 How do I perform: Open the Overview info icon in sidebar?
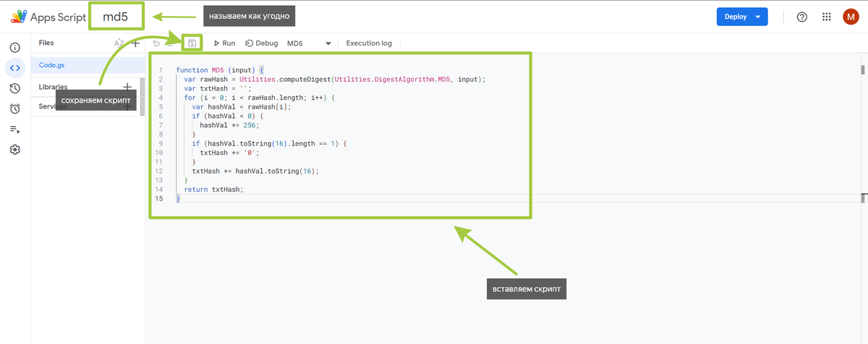point(14,48)
